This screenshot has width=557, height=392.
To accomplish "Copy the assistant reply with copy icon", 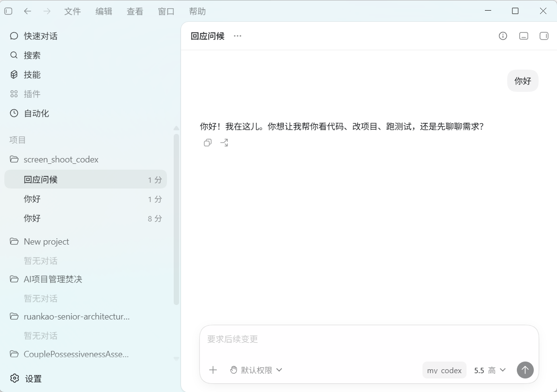I will [208, 143].
